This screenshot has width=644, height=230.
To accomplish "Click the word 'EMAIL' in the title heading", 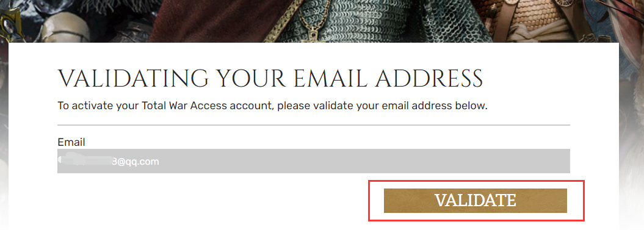I will pos(324,79).
